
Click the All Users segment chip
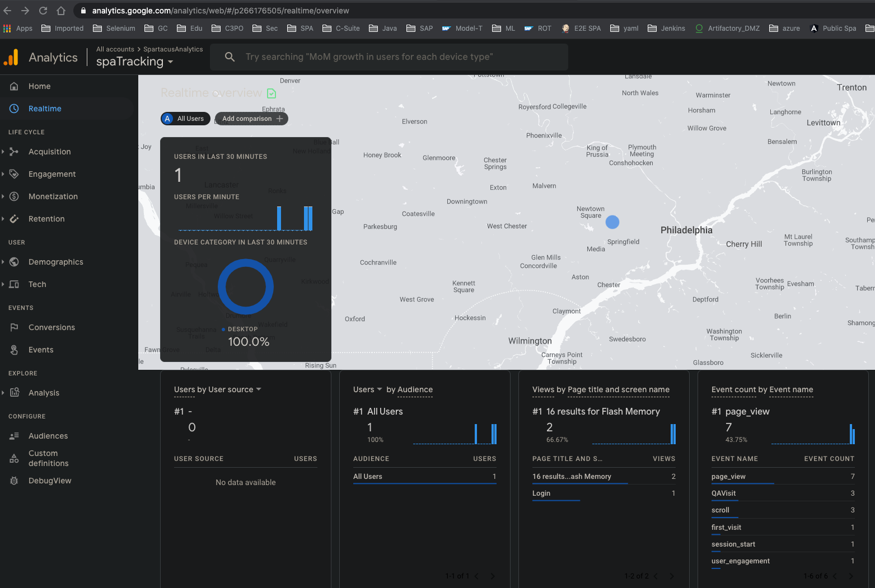click(185, 119)
